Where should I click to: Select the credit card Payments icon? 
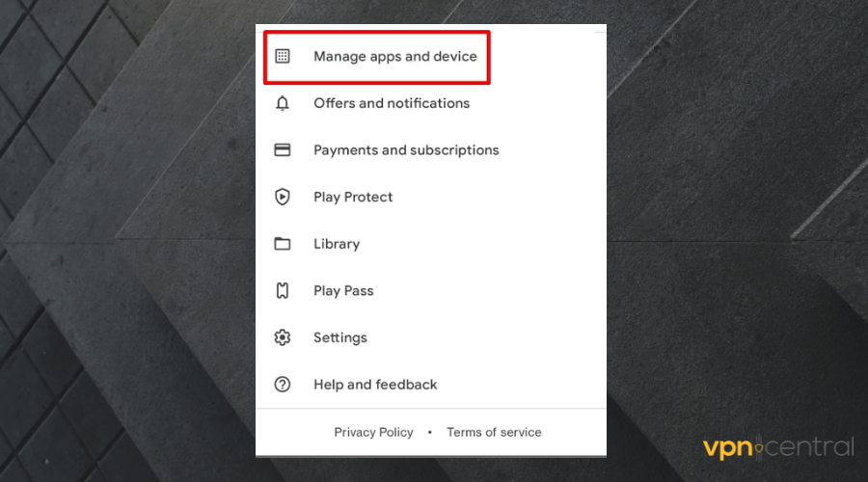(x=282, y=150)
